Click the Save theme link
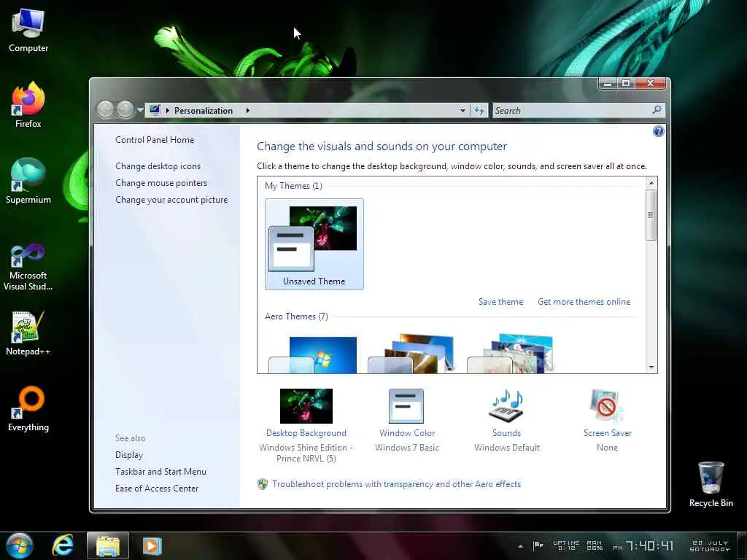This screenshot has width=747, height=560. click(500, 302)
